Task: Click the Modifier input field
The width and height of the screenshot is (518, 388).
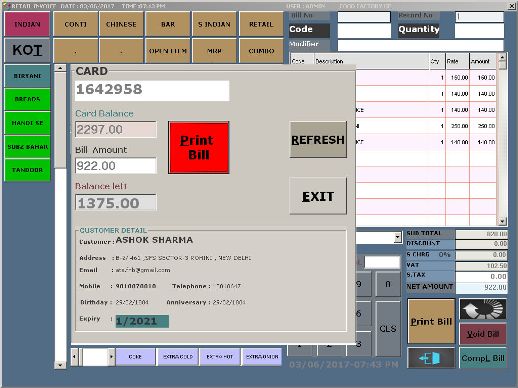Action: [420, 45]
